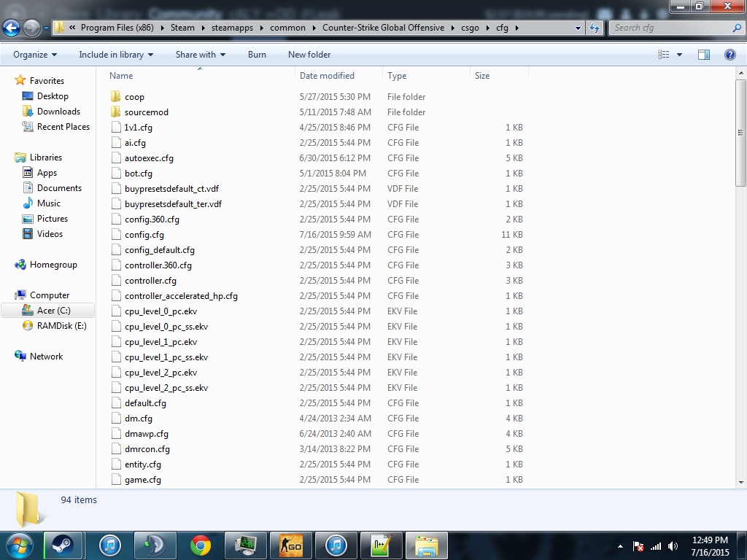Open Desktop in the navigation pane

click(x=53, y=96)
